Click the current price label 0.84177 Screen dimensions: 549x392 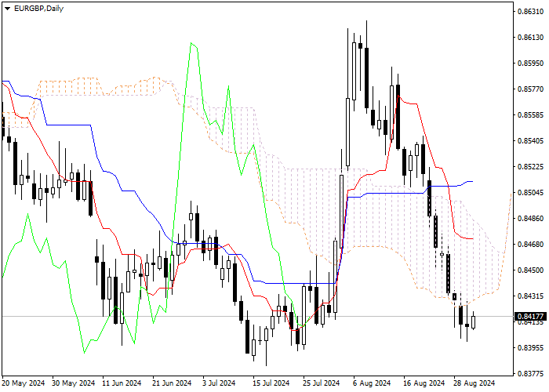click(x=531, y=317)
